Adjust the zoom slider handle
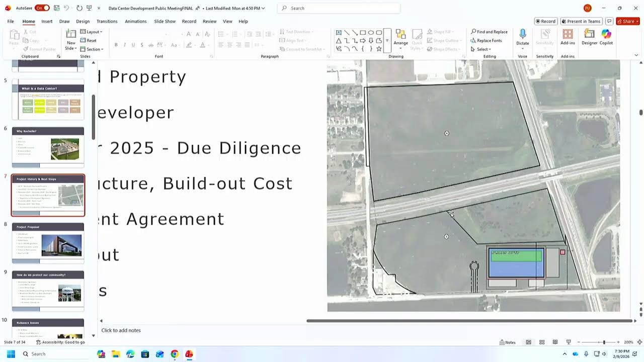The image size is (644, 362). click(604, 342)
